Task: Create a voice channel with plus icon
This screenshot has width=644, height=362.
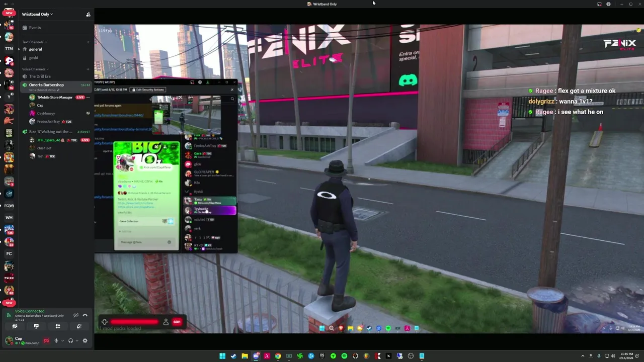Action: [88, 69]
